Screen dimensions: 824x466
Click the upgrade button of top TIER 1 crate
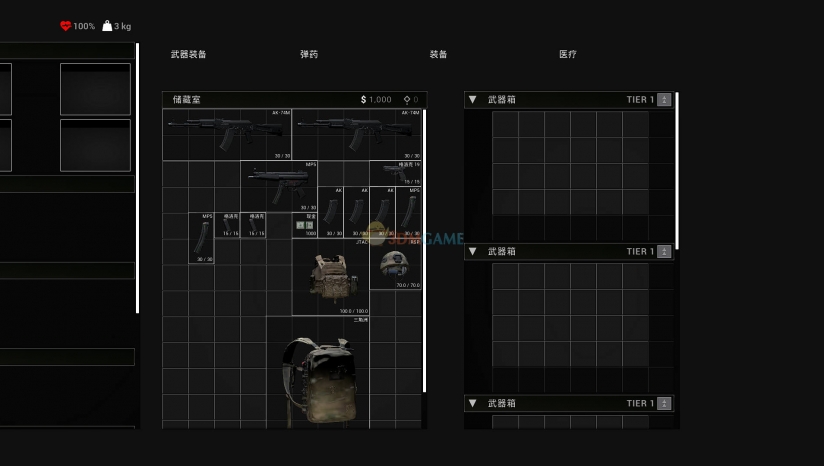tap(664, 99)
